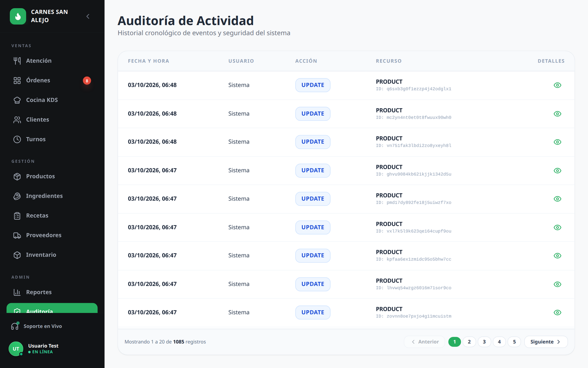This screenshot has width=588, height=368.
Task: Click the Carnes San Alejo flame logo
Action: point(18,16)
